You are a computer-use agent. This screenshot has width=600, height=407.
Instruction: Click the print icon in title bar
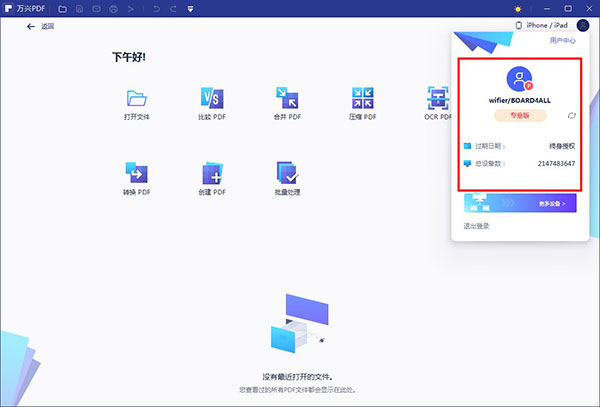point(113,9)
